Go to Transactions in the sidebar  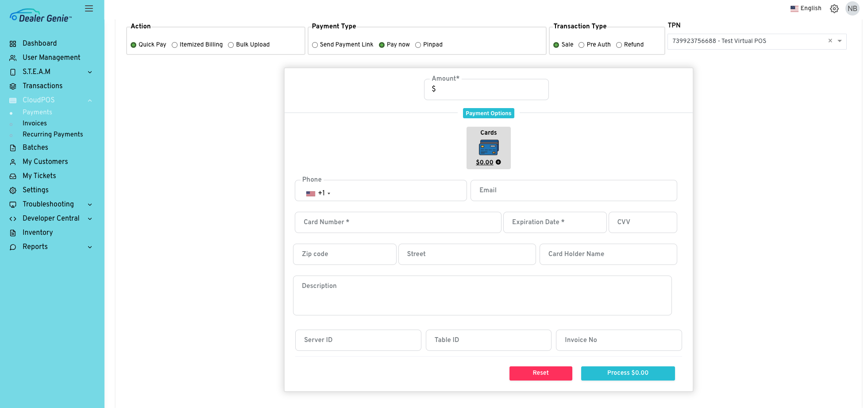pos(42,86)
